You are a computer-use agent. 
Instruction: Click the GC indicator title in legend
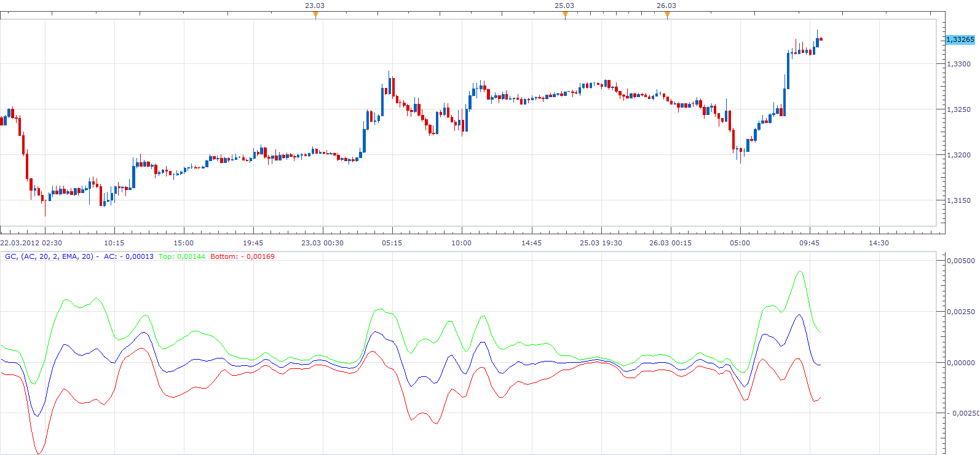point(49,256)
